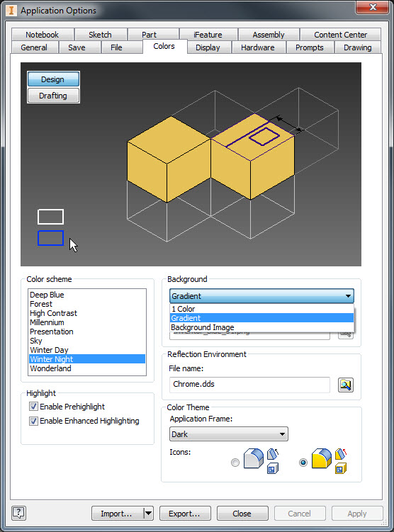Open the Content Center tab
Viewport: 394px width, 532px height.
(x=340, y=35)
